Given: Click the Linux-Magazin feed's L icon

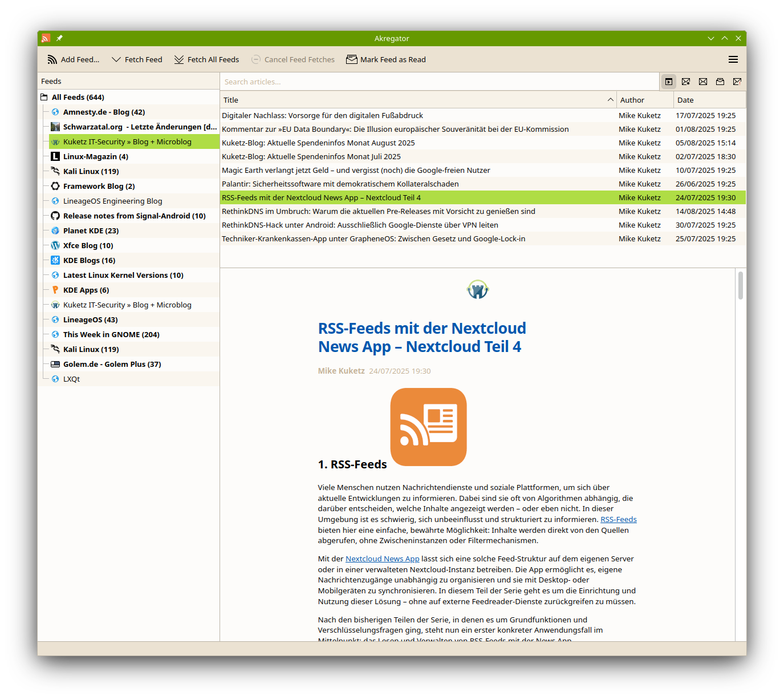Looking at the screenshot, I should point(55,157).
